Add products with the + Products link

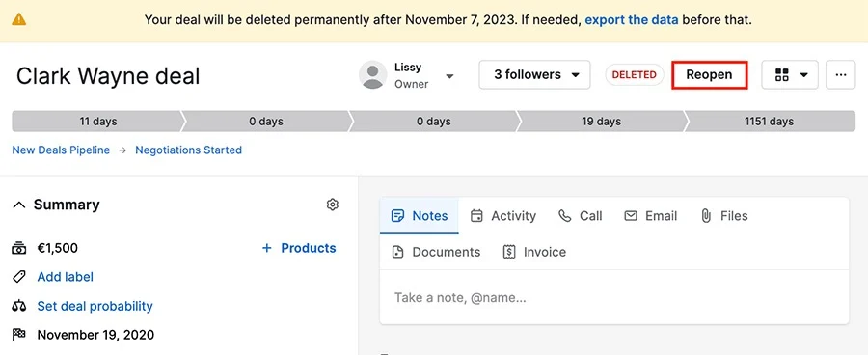298,248
